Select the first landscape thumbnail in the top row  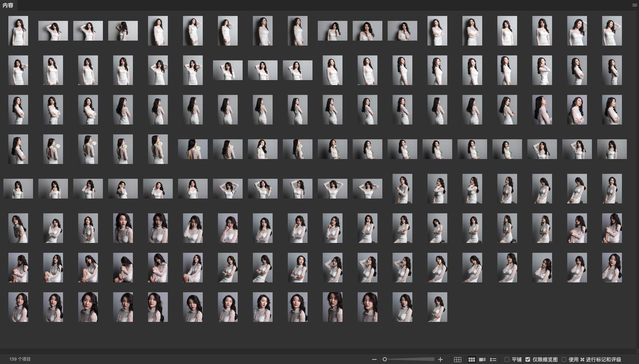[x=53, y=31]
